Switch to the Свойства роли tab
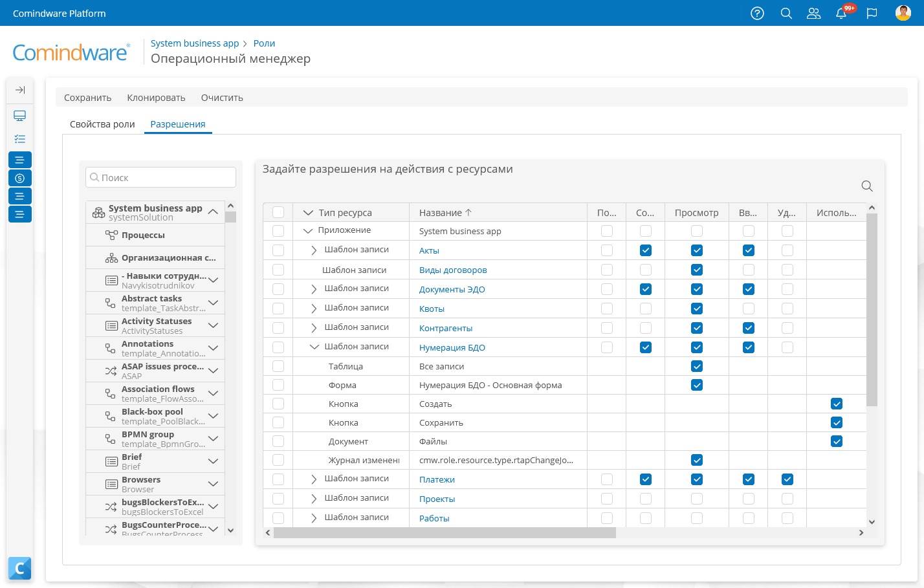924x588 pixels. pyautogui.click(x=102, y=124)
